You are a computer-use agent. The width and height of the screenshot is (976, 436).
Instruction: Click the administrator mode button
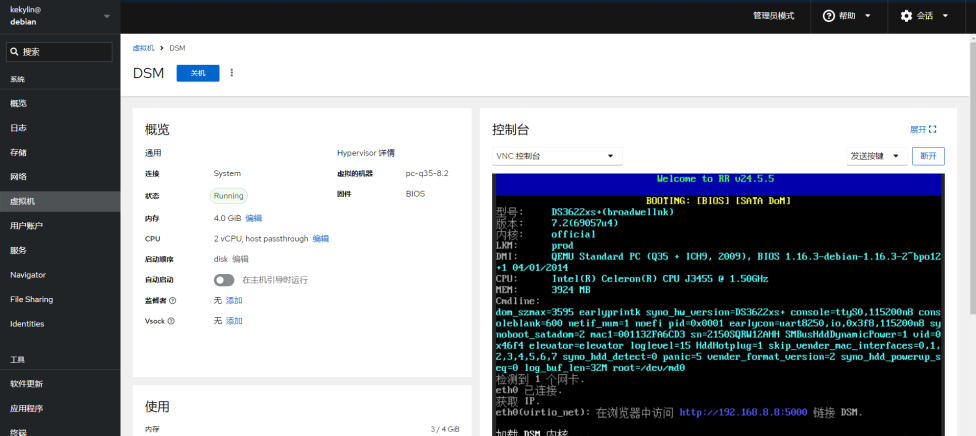(773, 16)
